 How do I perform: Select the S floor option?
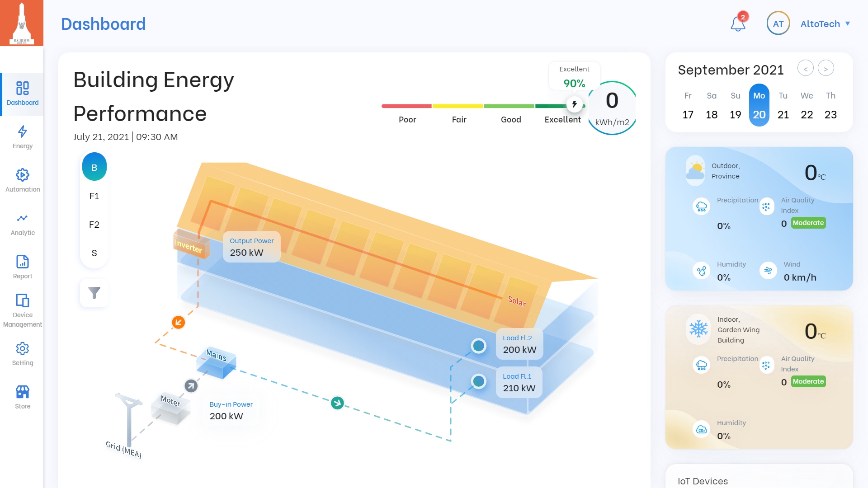[x=94, y=253]
